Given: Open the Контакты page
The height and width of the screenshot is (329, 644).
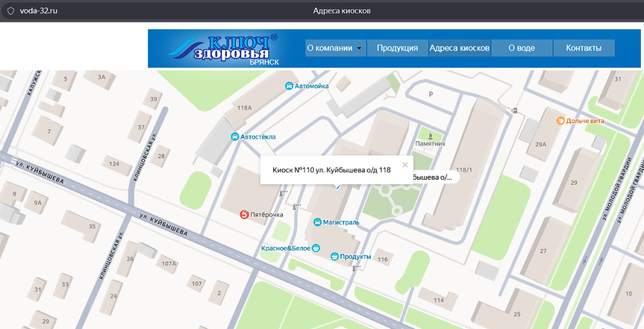Looking at the screenshot, I should 584,48.
